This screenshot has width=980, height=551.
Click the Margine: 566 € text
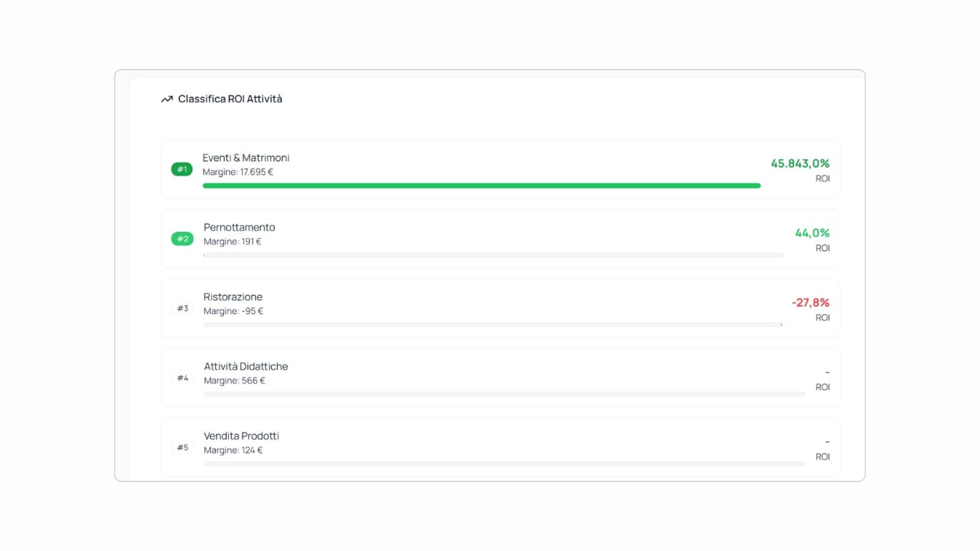point(234,381)
